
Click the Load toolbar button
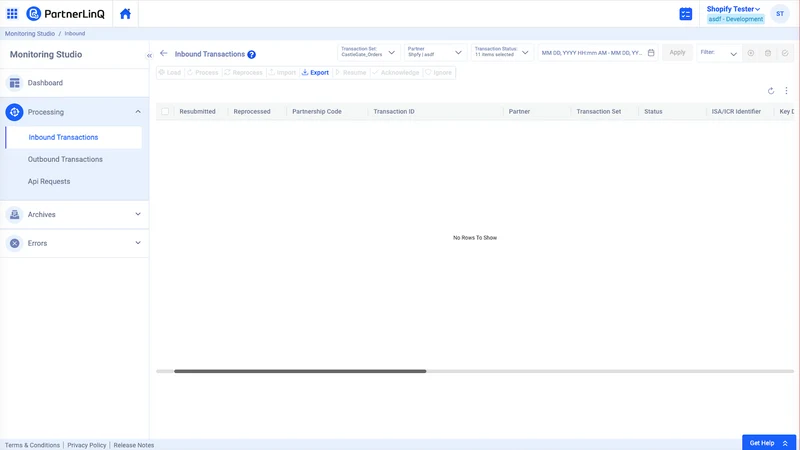pyautogui.click(x=170, y=72)
